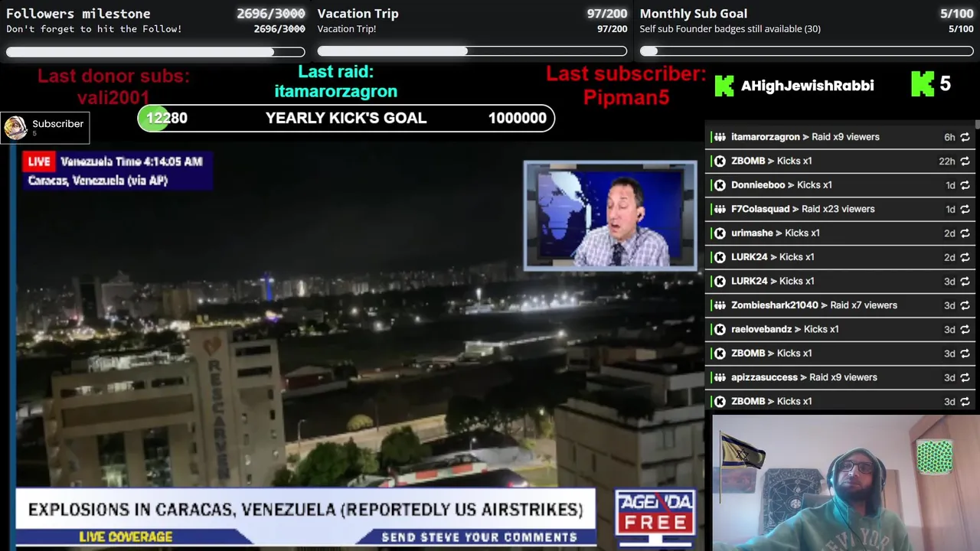Click the raelovebandz username
The height and width of the screenshot is (551, 980).
click(x=762, y=329)
